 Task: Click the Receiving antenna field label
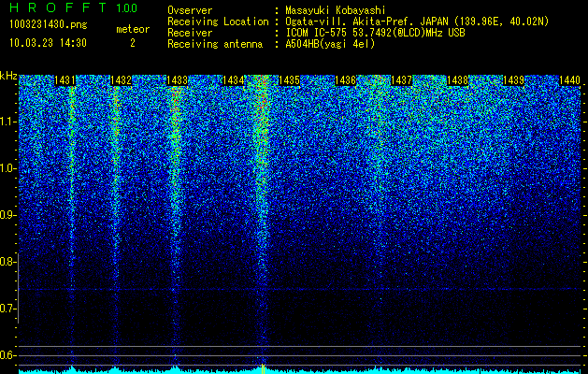pos(215,44)
